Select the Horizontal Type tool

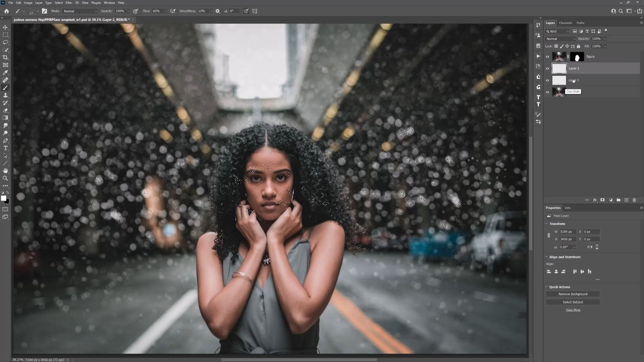point(5,148)
